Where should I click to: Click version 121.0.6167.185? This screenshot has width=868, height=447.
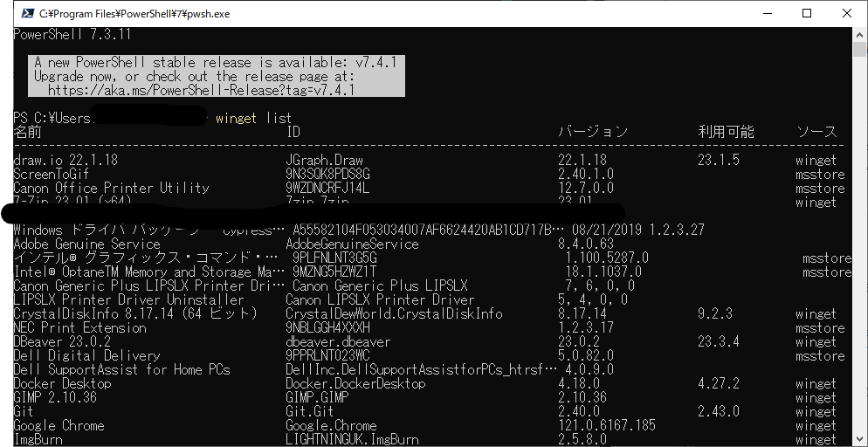click(x=607, y=425)
